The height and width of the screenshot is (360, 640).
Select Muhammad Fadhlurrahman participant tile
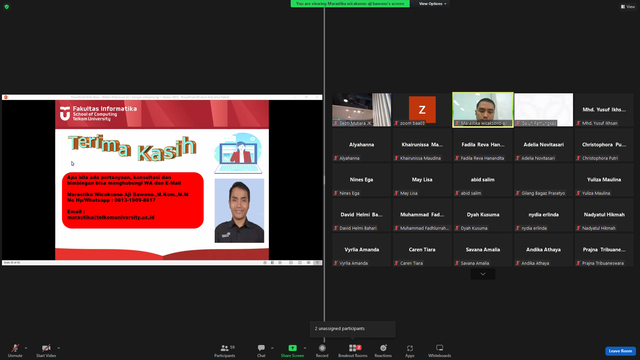click(422, 215)
